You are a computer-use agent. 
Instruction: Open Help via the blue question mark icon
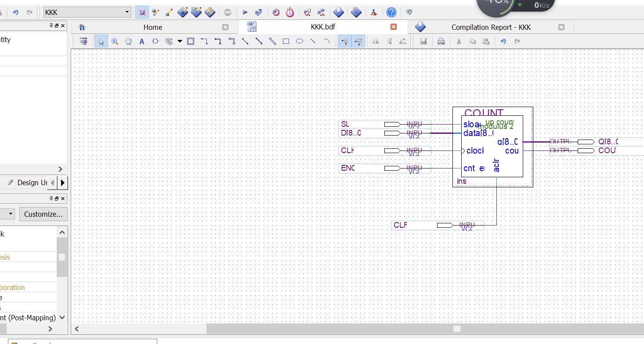(x=391, y=12)
